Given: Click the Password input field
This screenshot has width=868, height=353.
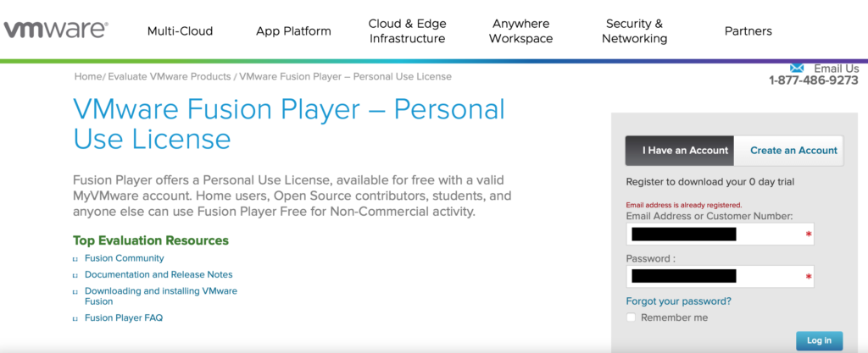Looking at the screenshot, I should coord(720,276).
